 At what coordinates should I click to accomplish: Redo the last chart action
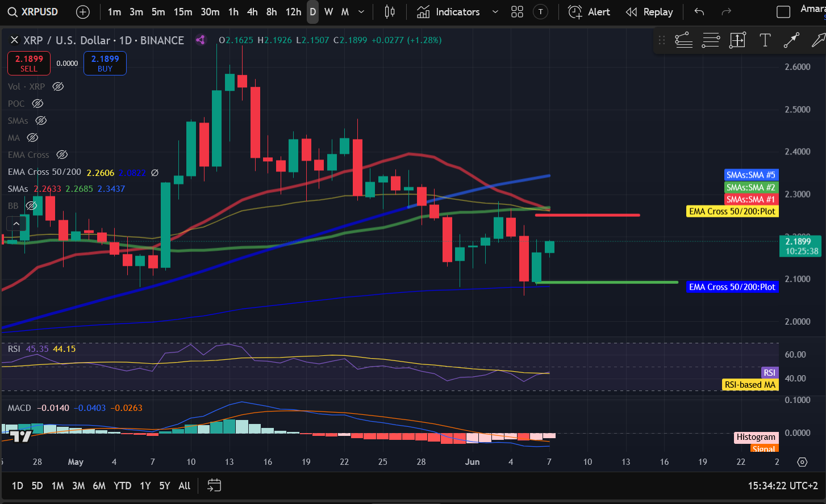tap(726, 12)
